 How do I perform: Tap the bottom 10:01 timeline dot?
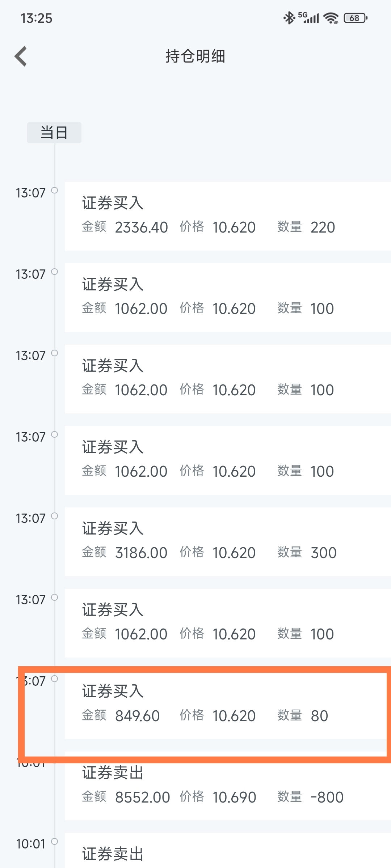[54, 841]
